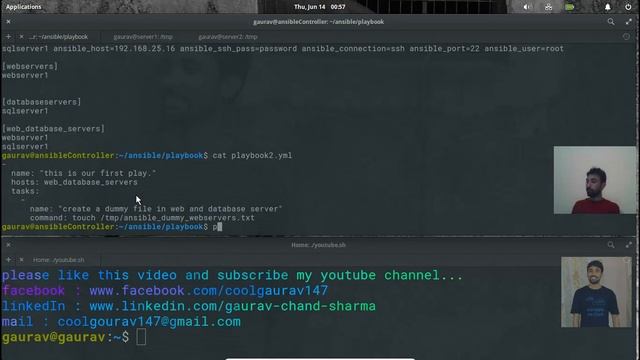The height and width of the screenshot is (360, 640).
Task: Add new tab in ansibleController terminal
Action: click(x=8, y=37)
